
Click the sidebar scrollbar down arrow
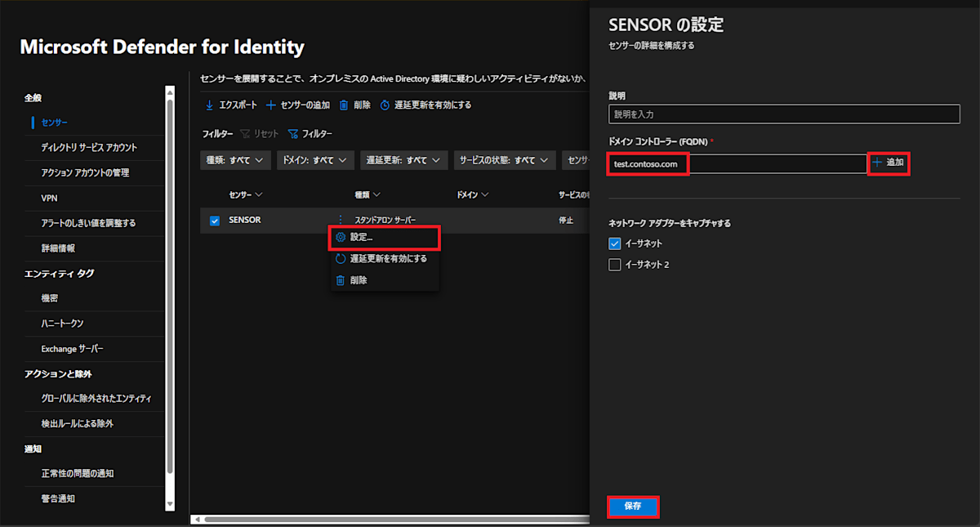[x=170, y=506]
